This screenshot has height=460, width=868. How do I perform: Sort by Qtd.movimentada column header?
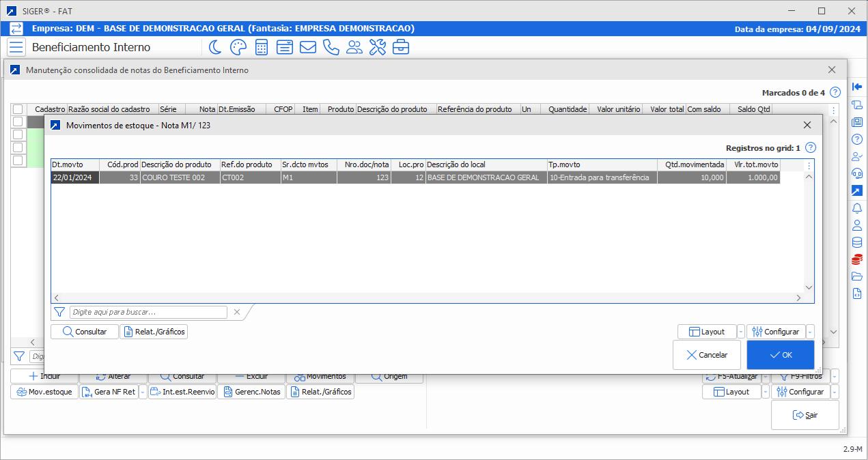click(x=692, y=164)
